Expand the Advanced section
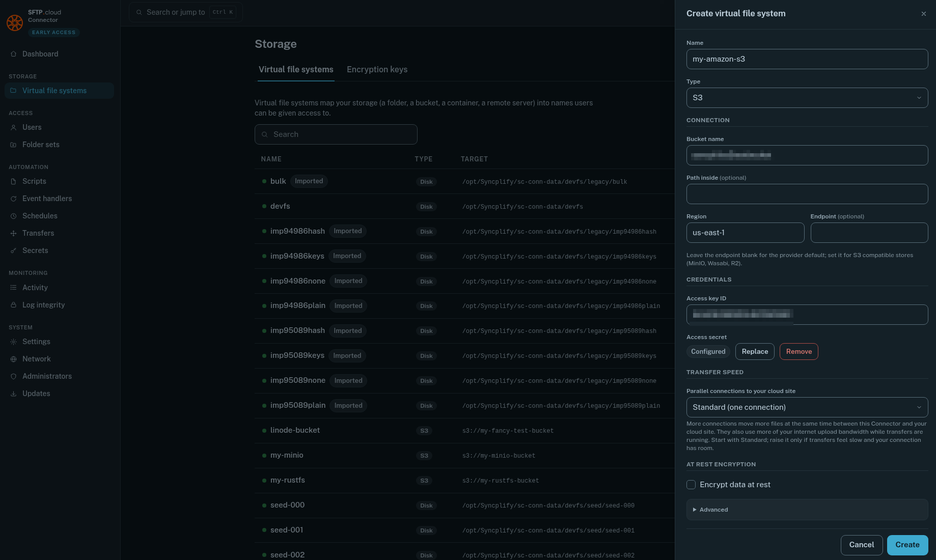 point(807,510)
